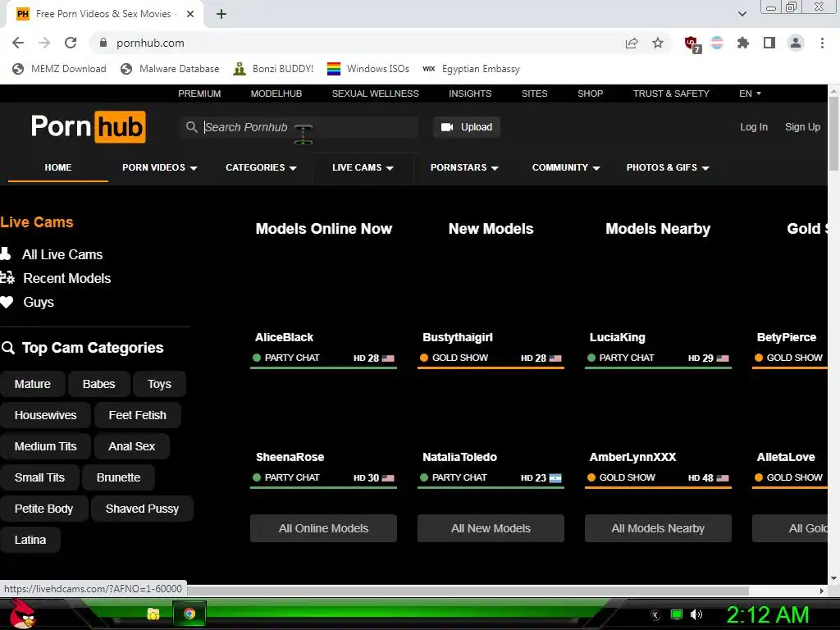Image resolution: width=840 pixels, height=630 pixels.
Task: Toggle the browser side panel icon
Action: coord(769,43)
